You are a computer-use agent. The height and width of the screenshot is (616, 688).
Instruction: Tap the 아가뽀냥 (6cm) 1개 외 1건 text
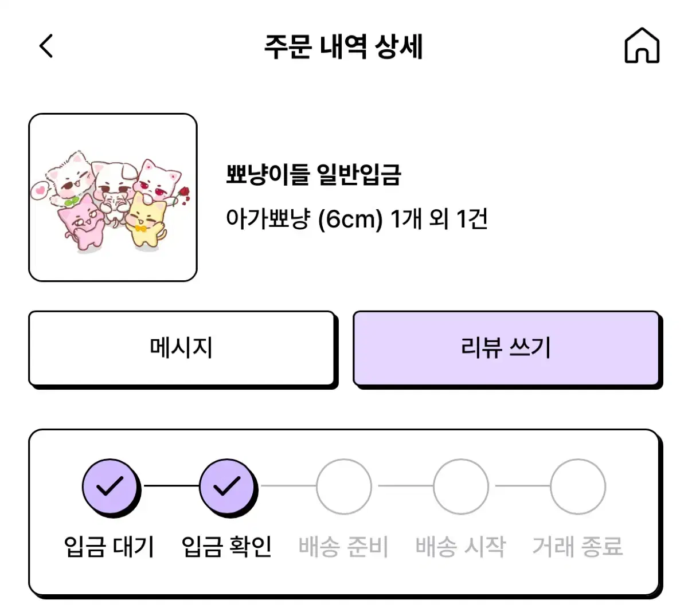tap(357, 219)
